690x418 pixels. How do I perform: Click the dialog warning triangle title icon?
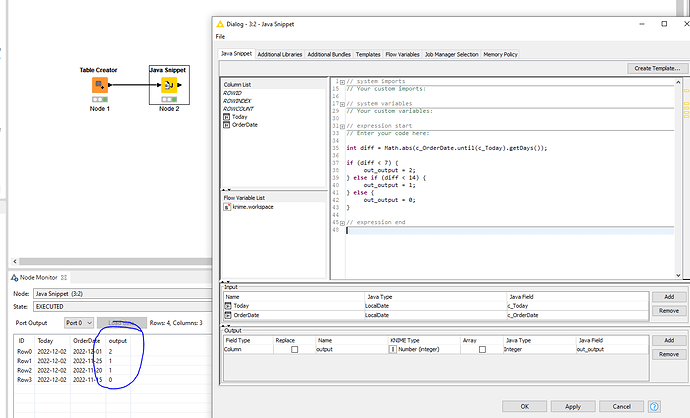(220, 24)
